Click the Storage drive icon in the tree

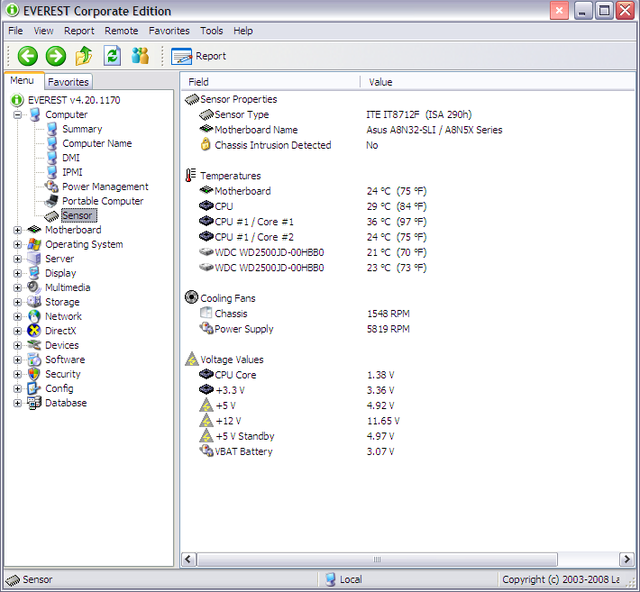(34, 302)
